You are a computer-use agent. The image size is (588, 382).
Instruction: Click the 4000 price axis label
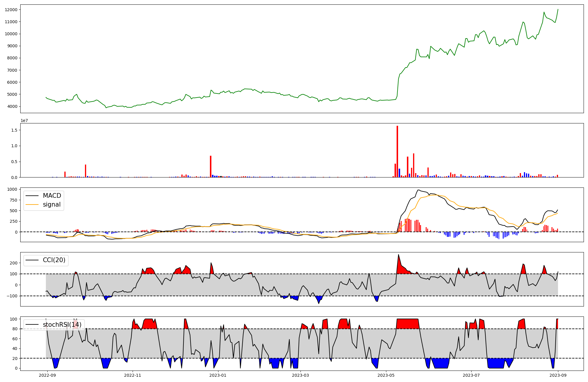pyautogui.click(x=12, y=106)
